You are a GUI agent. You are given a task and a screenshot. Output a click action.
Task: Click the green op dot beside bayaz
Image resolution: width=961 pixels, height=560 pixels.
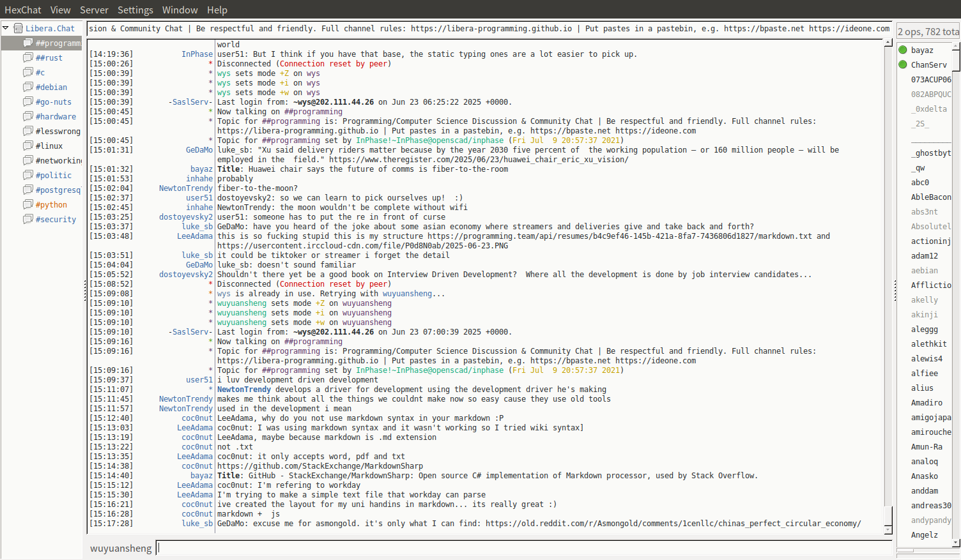tap(903, 50)
